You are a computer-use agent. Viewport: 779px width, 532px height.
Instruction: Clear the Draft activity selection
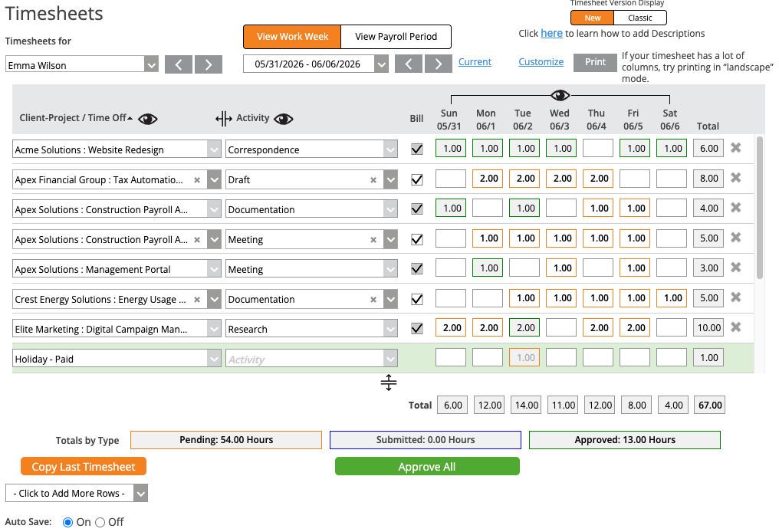(x=373, y=180)
